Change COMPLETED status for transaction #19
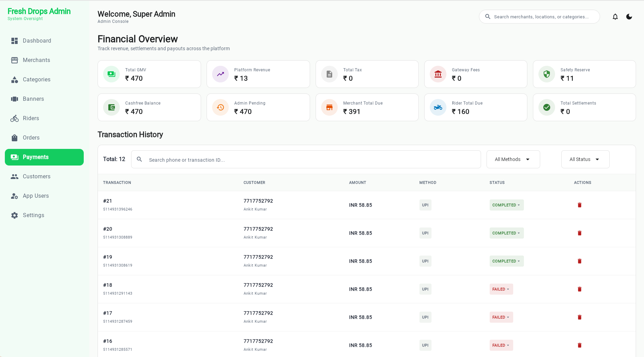Image resolution: width=644 pixels, height=357 pixels. pyautogui.click(x=507, y=261)
